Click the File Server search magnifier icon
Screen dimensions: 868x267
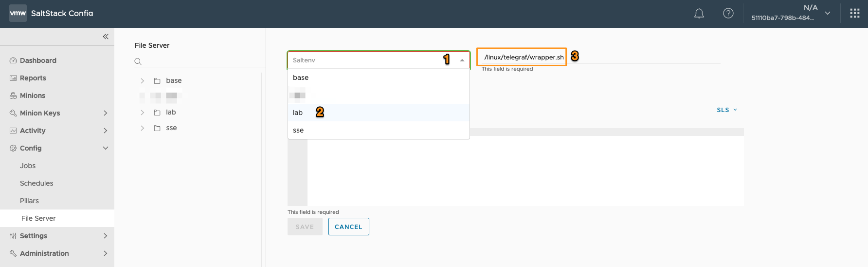[x=138, y=61]
